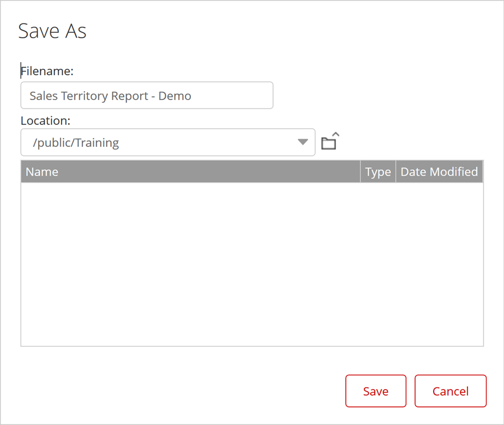Sort file list by Date Modified column
The image size is (504, 425).
pyautogui.click(x=439, y=171)
